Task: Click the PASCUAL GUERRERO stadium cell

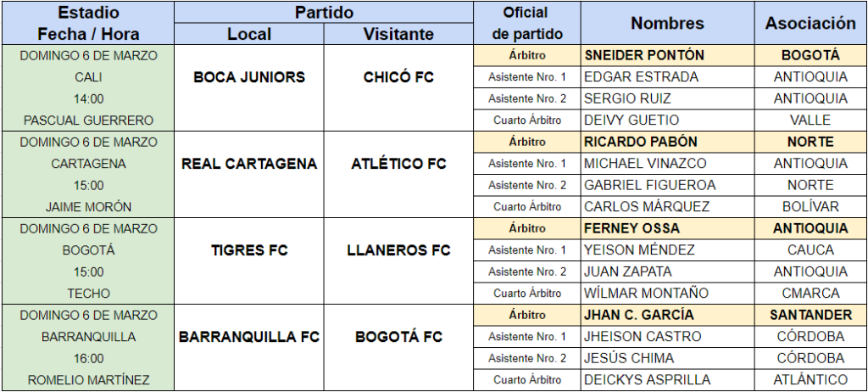Action: coord(88,120)
